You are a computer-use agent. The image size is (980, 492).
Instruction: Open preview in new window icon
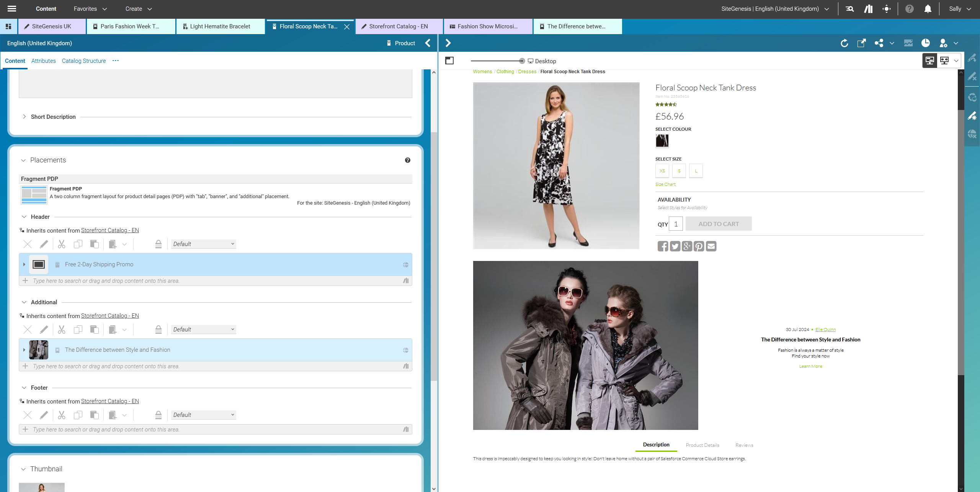tap(861, 43)
